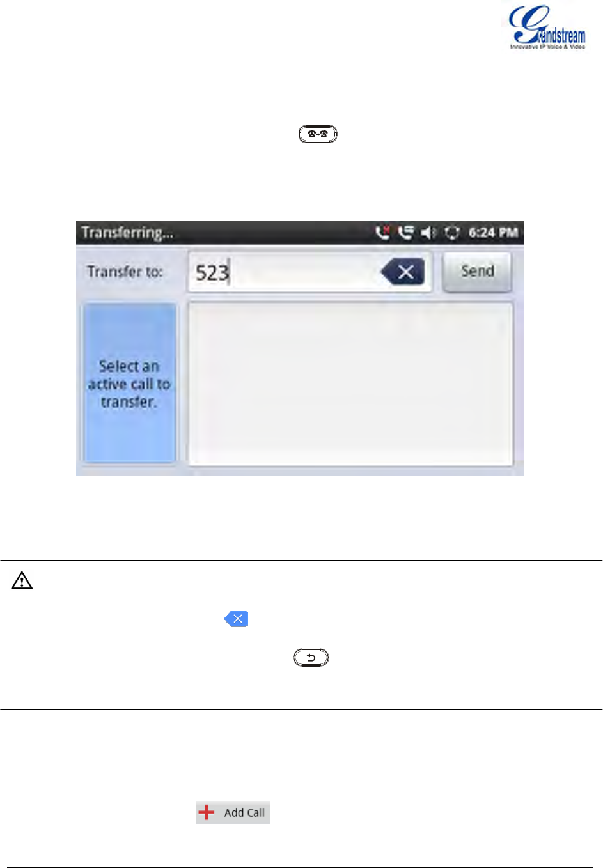Focus the Transfer to field containing 523
The width and height of the screenshot is (603, 868).
309,272
